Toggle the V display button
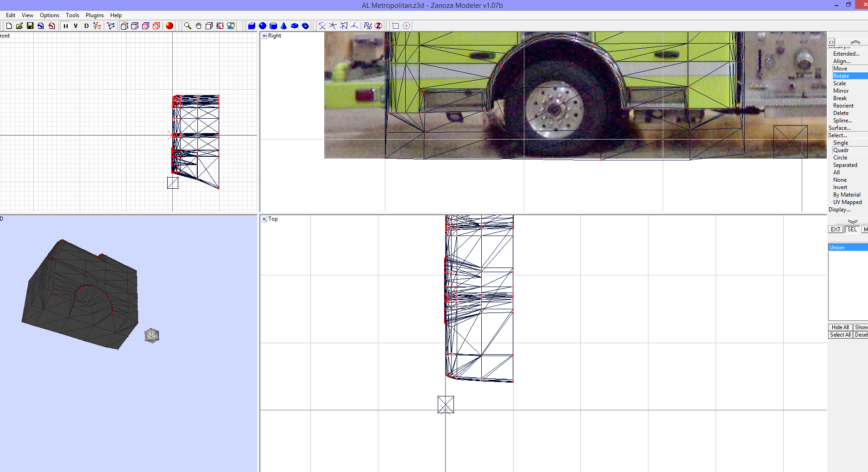The image size is (868, 472). [75, 26]
